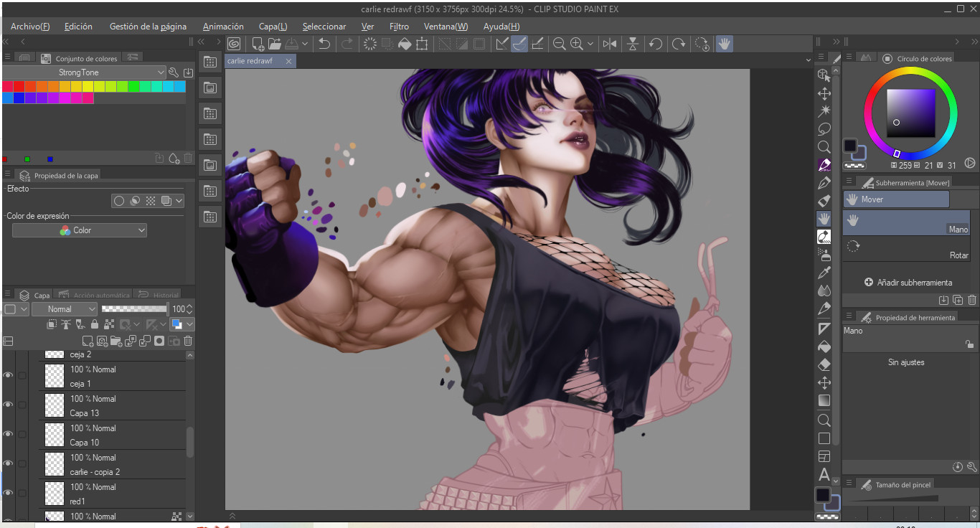Open file via folder toolbar icon
Image resolution: width=980 pixels, height=528 pixels.
pos(275,44)
